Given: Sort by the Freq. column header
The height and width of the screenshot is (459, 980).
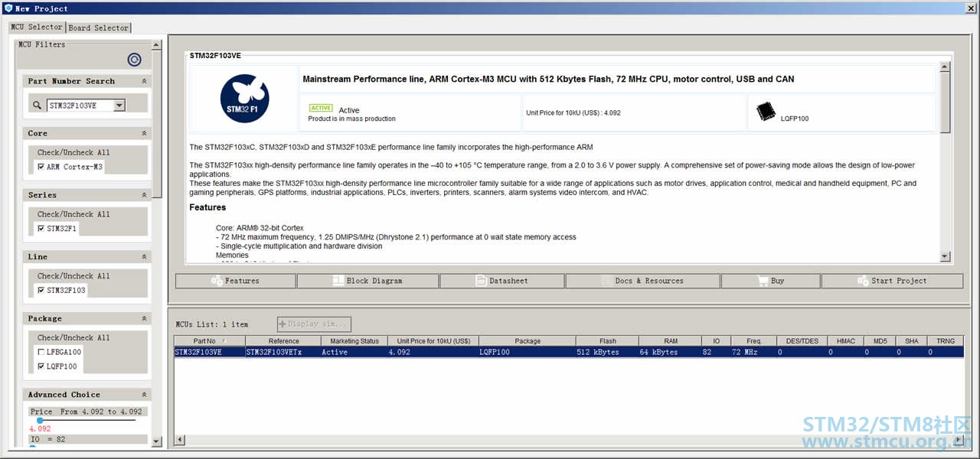Looking at the screenshot, I should pos(753,341).
